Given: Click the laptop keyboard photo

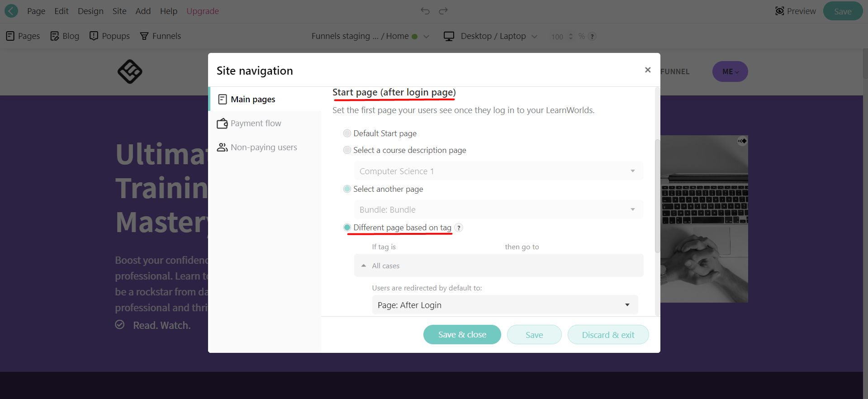Looking at the screenshot, I should (x=704, y=219).
